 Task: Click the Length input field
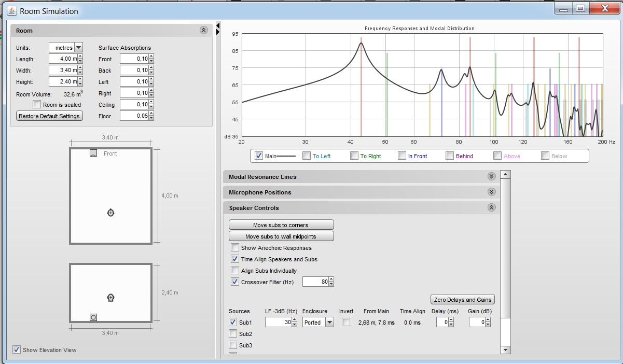pos(62,59)
